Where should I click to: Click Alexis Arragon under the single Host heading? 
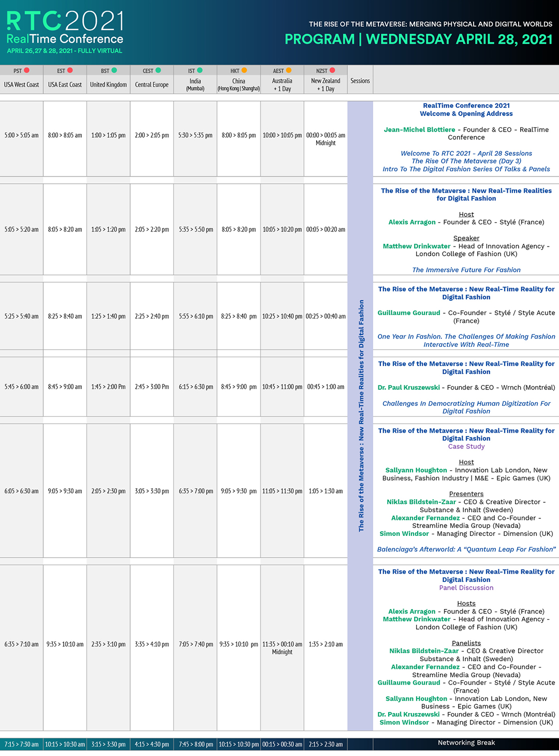[412, 222]
